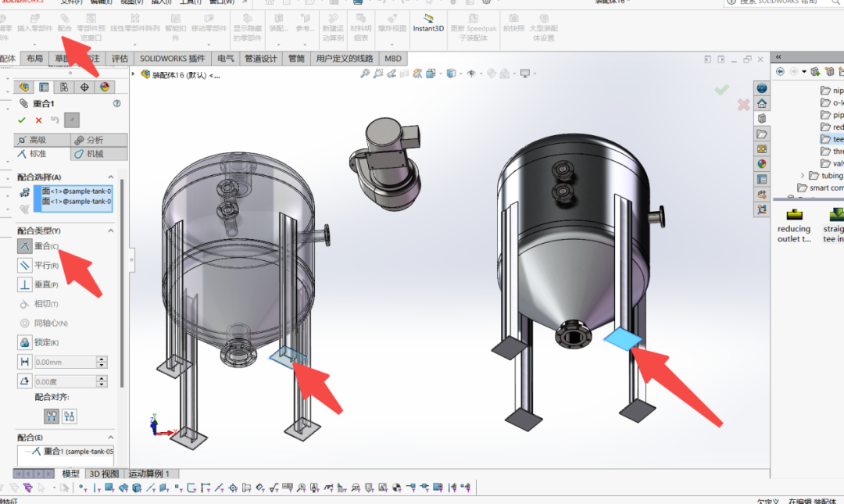Collapse task pane with double chevron
Viewport: 844px width, 504px height.
(778, 56)
